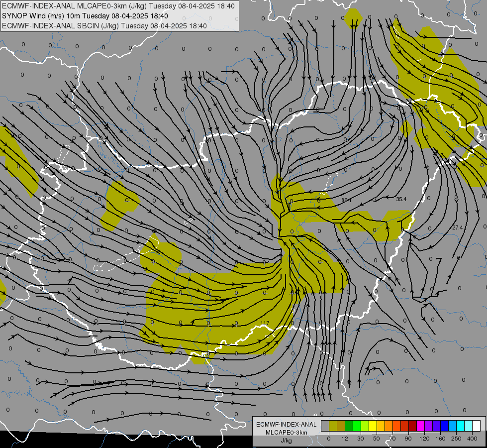Select the white swatch at the legend end
Screen dimensions: 487x448
[477, 426]
